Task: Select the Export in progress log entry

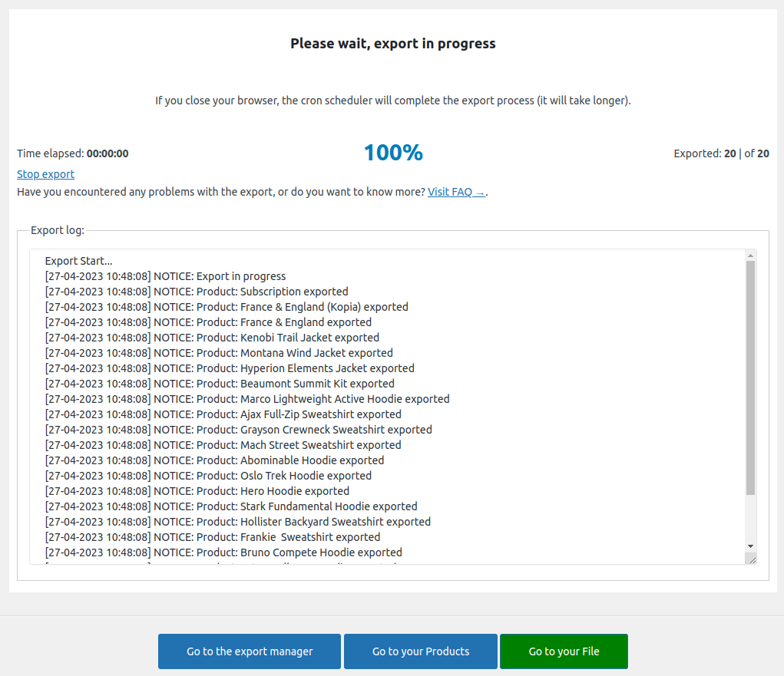Action: tap(166, 276)
